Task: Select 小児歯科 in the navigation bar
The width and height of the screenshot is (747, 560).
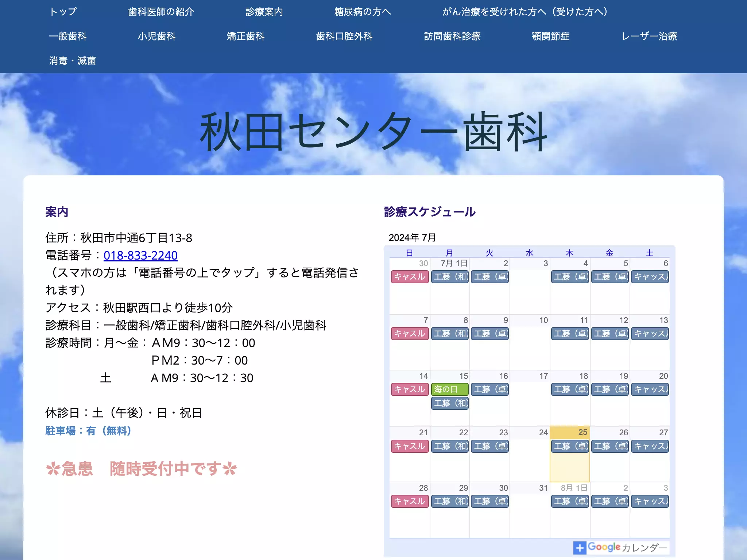Action: click(x=157, y=36)
